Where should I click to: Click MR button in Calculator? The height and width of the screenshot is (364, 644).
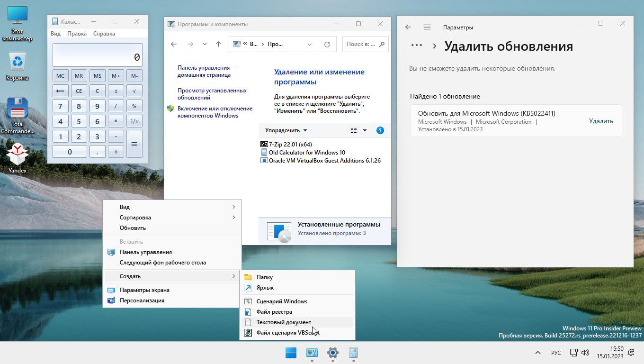click(x=79, y=76)
